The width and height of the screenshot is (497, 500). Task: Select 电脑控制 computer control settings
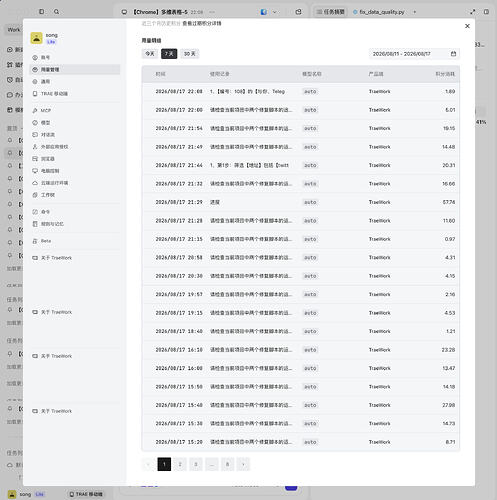[x=75, y=171]
